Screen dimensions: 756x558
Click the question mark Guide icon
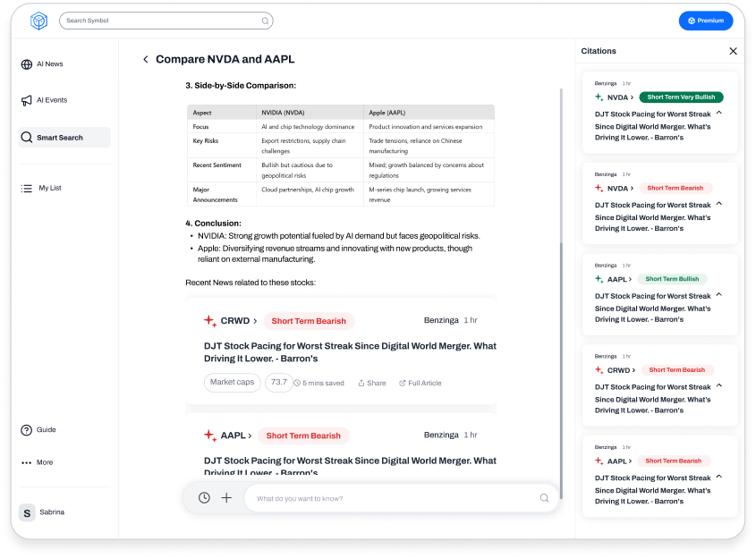27,430
